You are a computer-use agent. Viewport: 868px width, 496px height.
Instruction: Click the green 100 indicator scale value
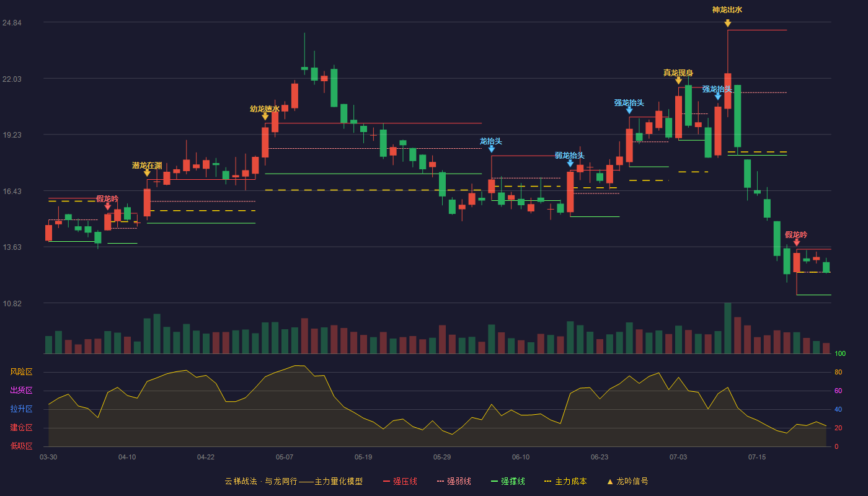click(840, 354)
